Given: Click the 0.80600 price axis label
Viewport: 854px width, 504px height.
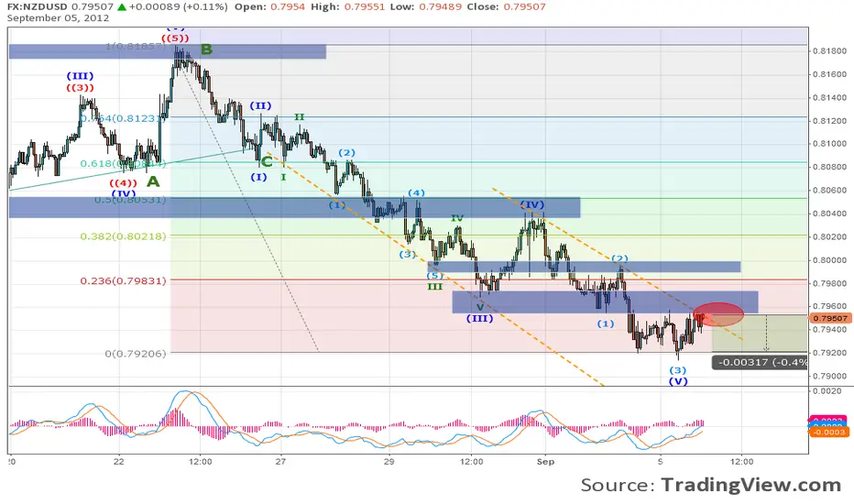Looking at the screenshot, I should point(829,191).
